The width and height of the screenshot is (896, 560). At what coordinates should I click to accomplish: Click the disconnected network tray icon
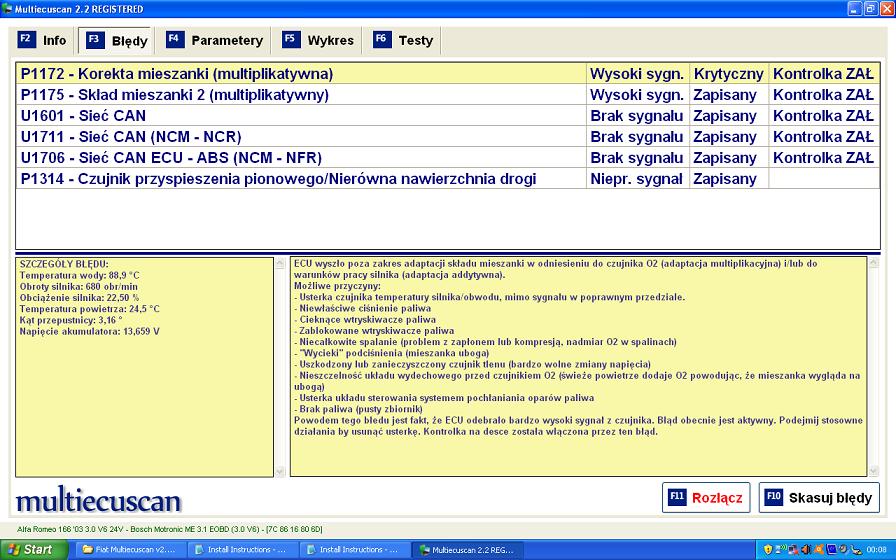tap(793, 550)
